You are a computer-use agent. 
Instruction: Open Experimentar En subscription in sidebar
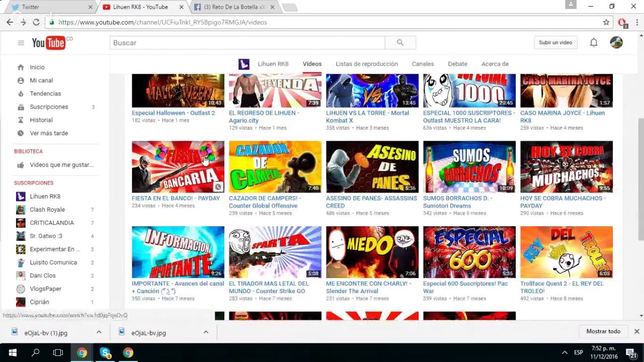(x=55, y=249)
